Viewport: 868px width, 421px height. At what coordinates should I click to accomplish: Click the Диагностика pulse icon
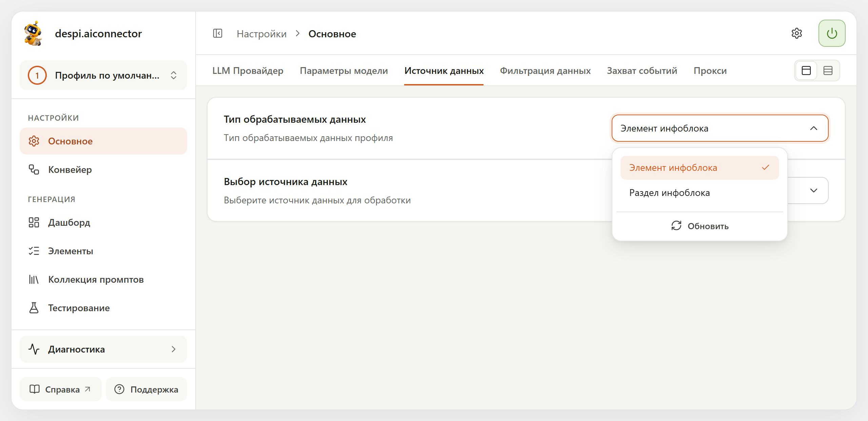click(34, 349)
